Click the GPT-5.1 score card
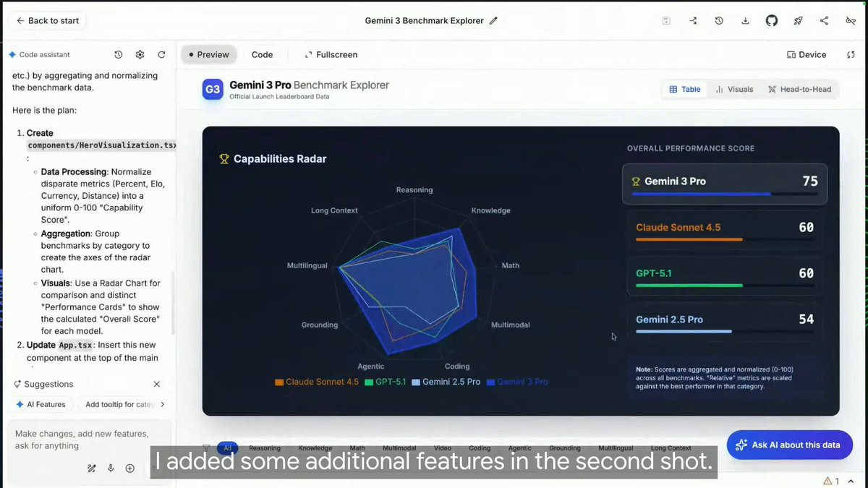 pyautogui.click(x=725, y=275)
